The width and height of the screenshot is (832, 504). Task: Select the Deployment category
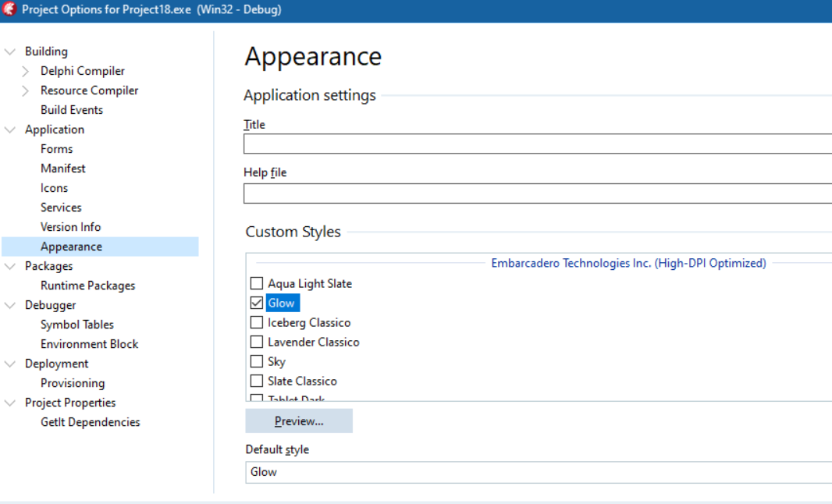click(x=56, y=364)
